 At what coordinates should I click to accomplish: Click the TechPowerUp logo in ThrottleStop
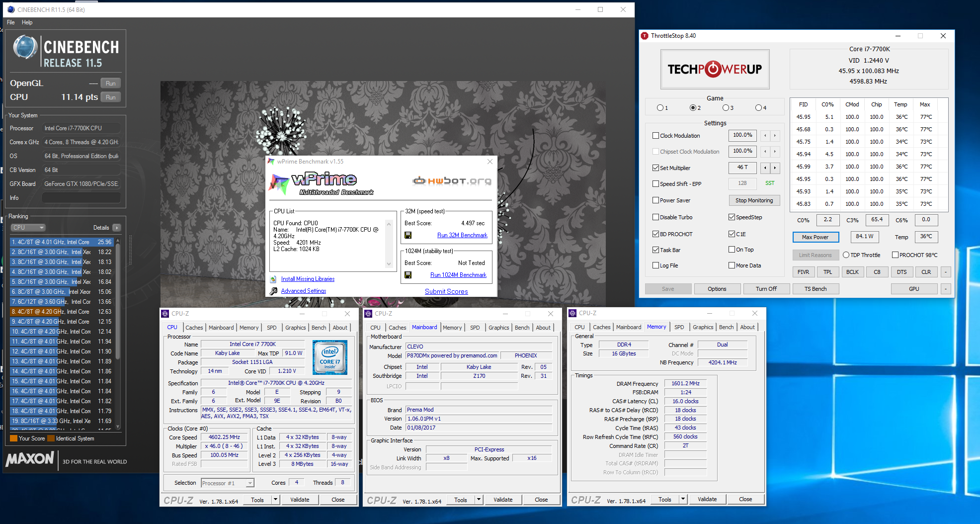coord(715,69)
